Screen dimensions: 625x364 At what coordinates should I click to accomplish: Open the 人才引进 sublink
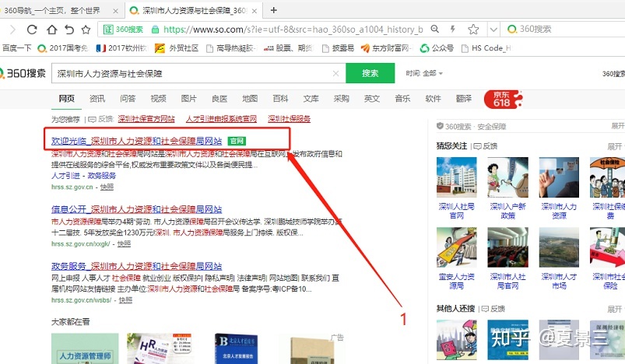click(65, 176)
